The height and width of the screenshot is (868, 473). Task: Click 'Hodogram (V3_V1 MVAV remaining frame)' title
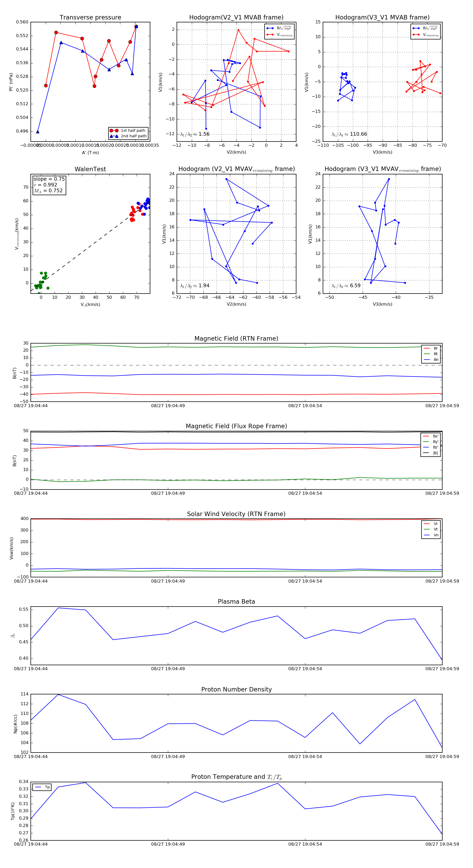coord(382,169)
